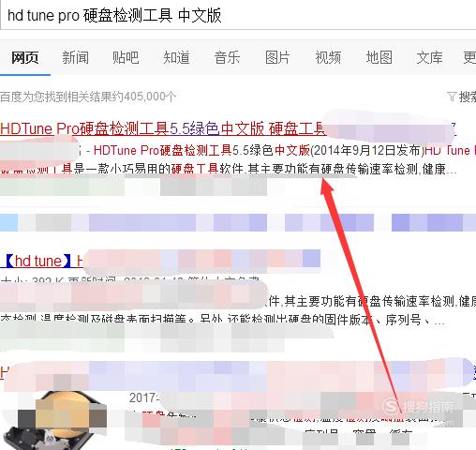The height and width of the screenshot is (450, 476).
Task: Click the 搜狗指南 watermark logo
Action: coord(419,407)
